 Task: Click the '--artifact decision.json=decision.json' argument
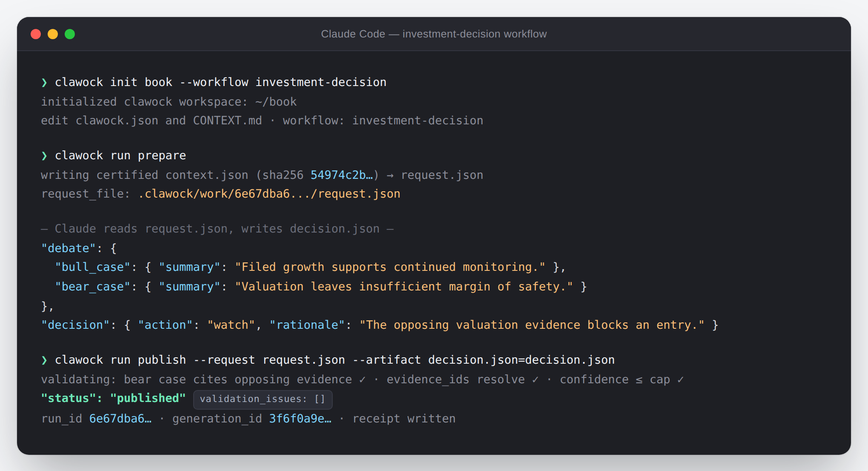(x=484, y=360)
